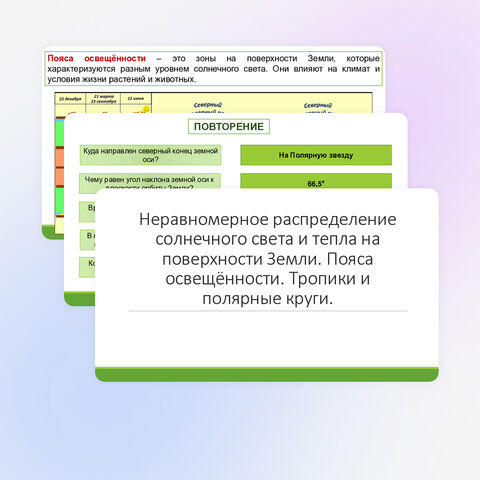Click the answer box '66,5°'
This screenshot has width=480, height=480.
316,181
